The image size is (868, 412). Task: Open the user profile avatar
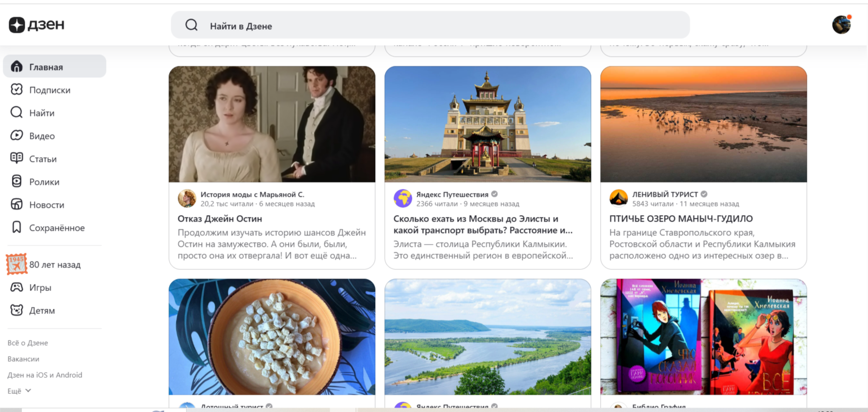click(x=841, y=25)
